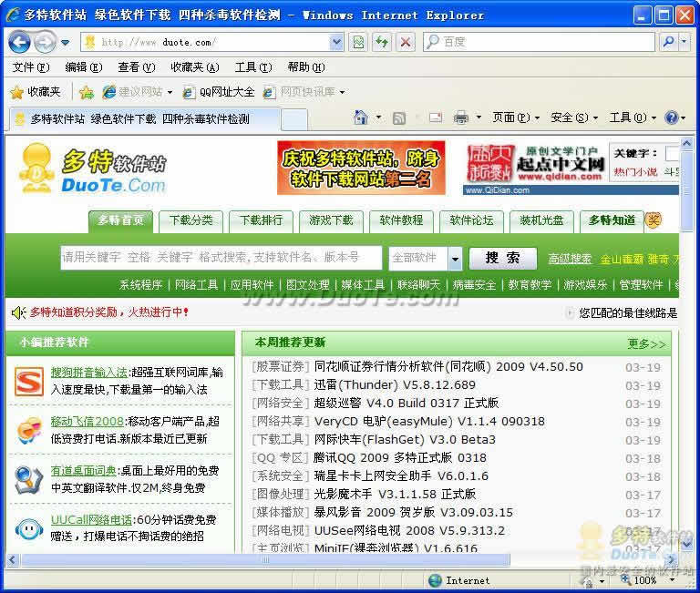The width and height of the screenshot is (700, 593).
Task: Open the 安全(S) command menu
Action: 574,118
